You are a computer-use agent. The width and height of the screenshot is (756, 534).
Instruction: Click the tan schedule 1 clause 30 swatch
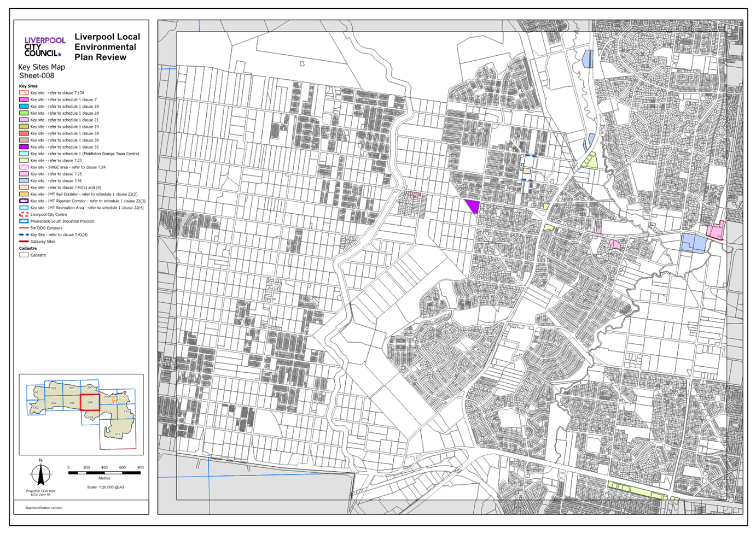coord(24,140)
